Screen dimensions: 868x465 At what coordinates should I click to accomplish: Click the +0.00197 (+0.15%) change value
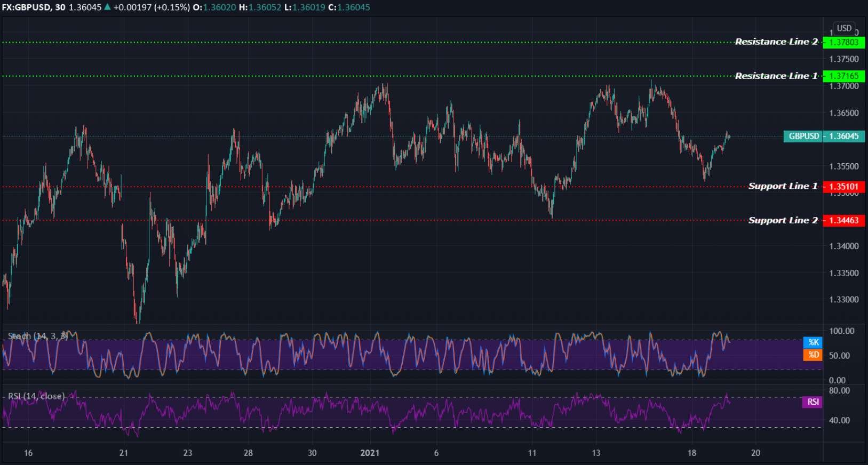tap(152, 7)
